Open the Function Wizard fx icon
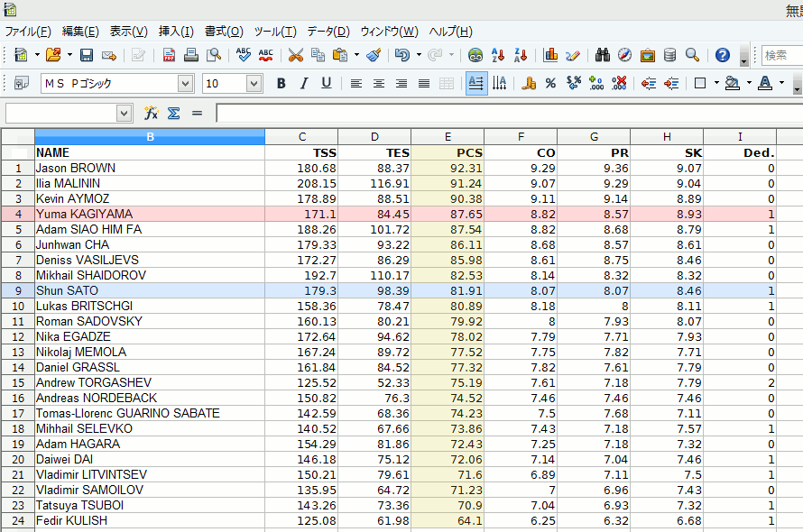The height and width of the screenshot is (532, 803). point(151,113)
